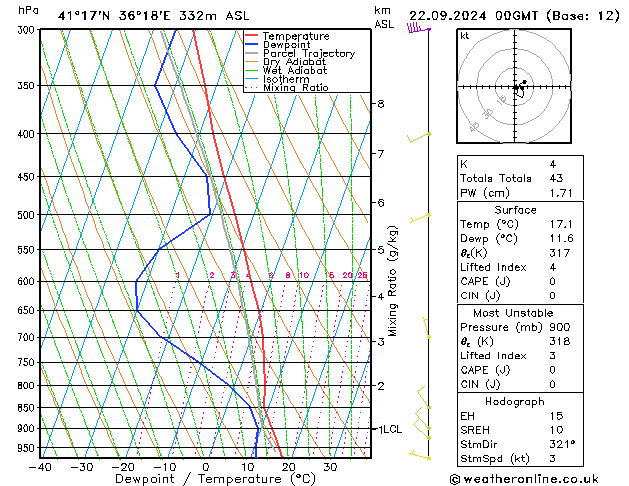The image size is (629, 486).
Task: Click the mixing ratio label '10'
Action: (x=304, y=275)
